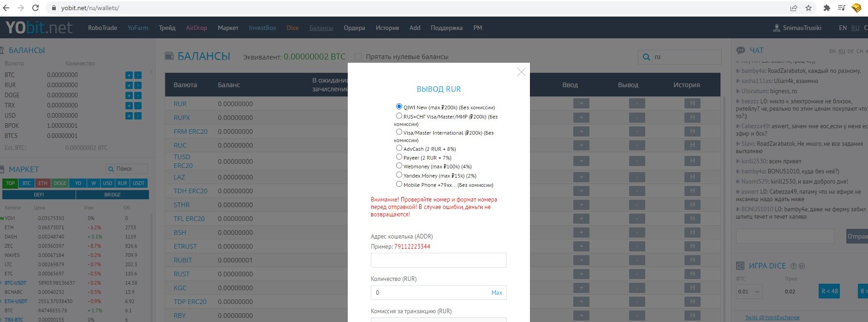
Task: Click the wallet address (ADDR) input field
Action: [438, 260]
